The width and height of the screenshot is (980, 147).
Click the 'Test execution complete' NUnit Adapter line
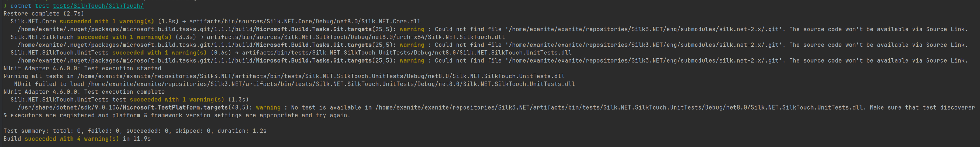click(84, 92)
